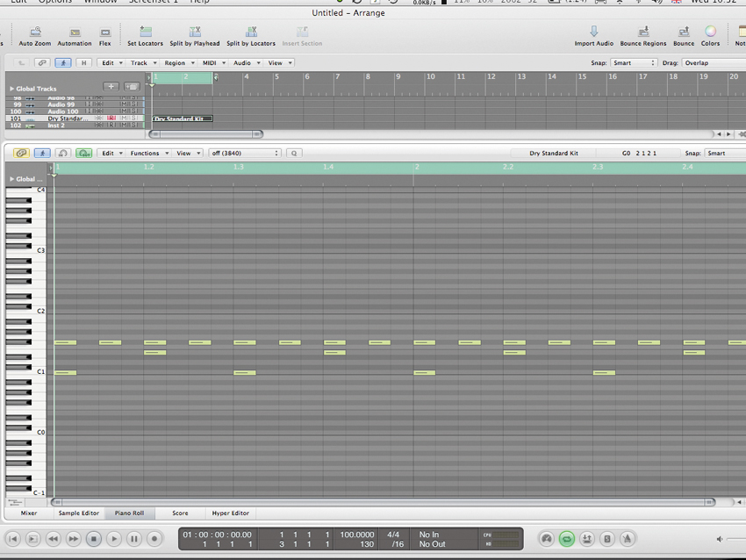Switch to the Score tab
This screenshot has height=560, width=746.
180,513
